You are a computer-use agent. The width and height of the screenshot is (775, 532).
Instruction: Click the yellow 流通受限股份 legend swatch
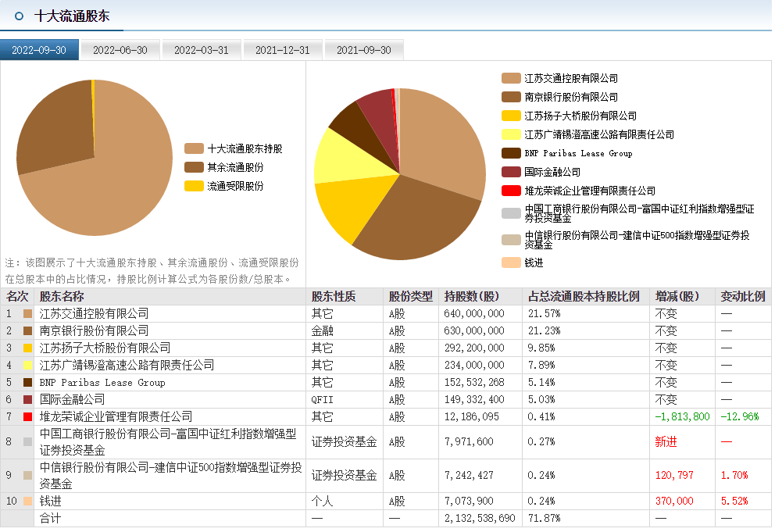pyautogui.click(x=194, y=186)
